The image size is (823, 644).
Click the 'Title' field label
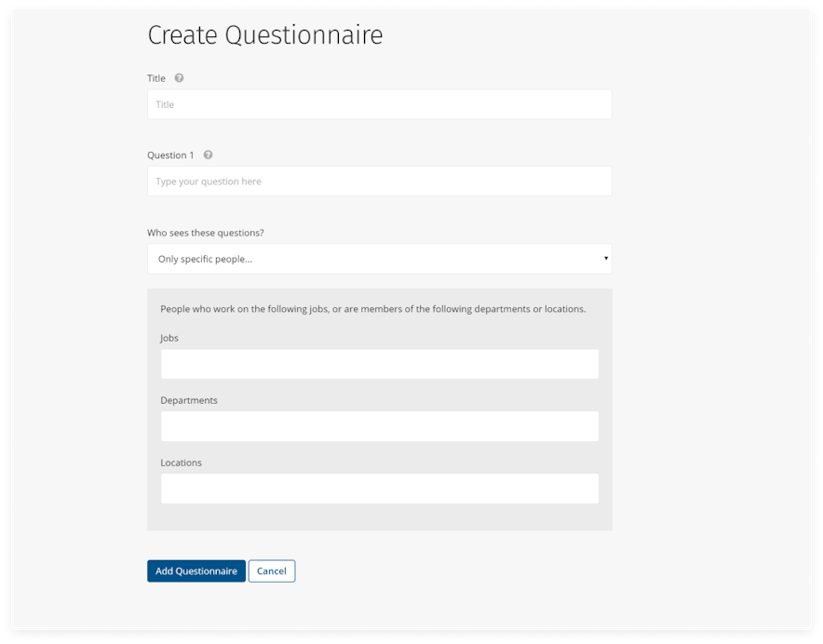pyautogui.click(x=156, y=78)
